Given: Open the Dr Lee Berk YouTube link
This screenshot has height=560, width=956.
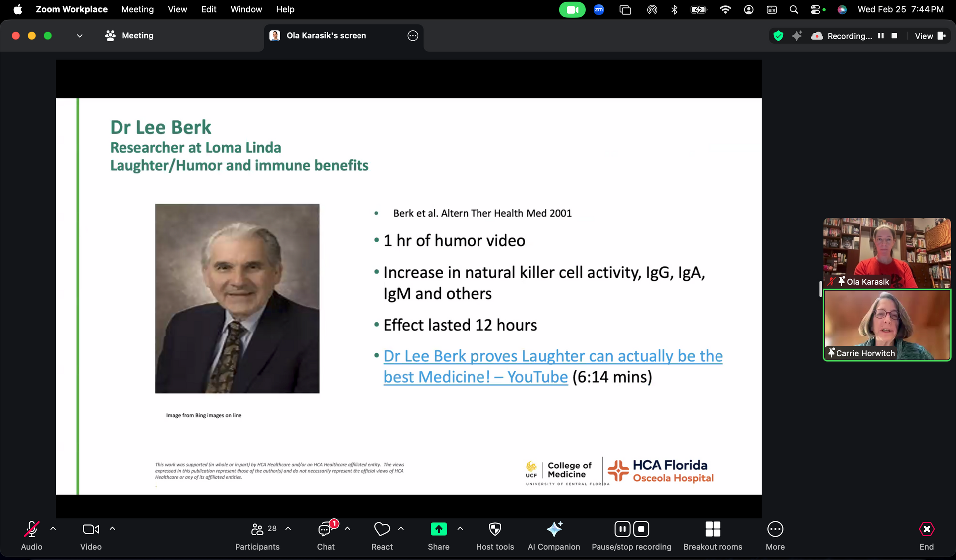Looking at the screenshot, I should [x=553, y=356].
